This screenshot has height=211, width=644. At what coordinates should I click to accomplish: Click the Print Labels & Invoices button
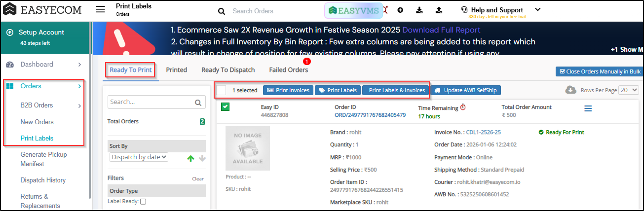click(396, 90)
